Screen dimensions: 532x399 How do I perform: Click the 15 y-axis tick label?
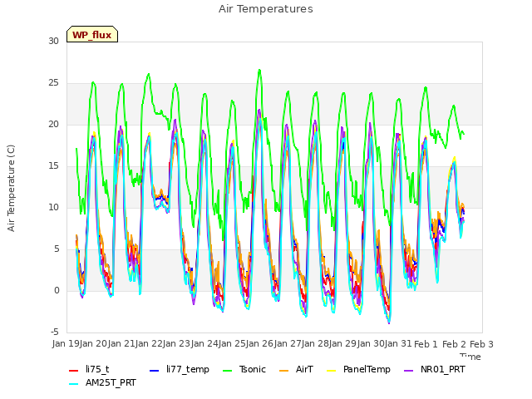(53, 165)
